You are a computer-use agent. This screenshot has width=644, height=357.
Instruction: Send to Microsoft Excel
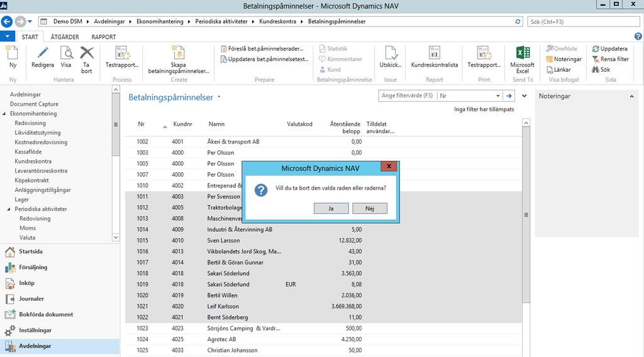[x=523, y=60]
